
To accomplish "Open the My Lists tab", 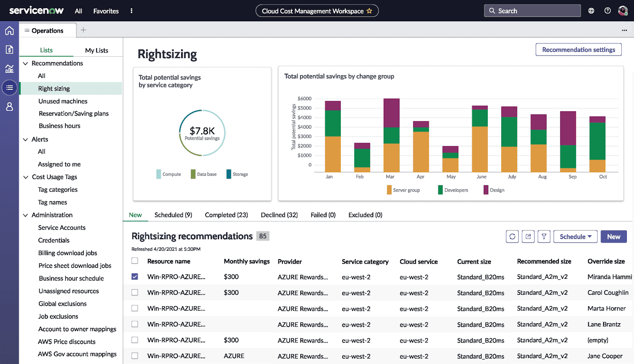I will pyautogui.click(x=96, y=50).
